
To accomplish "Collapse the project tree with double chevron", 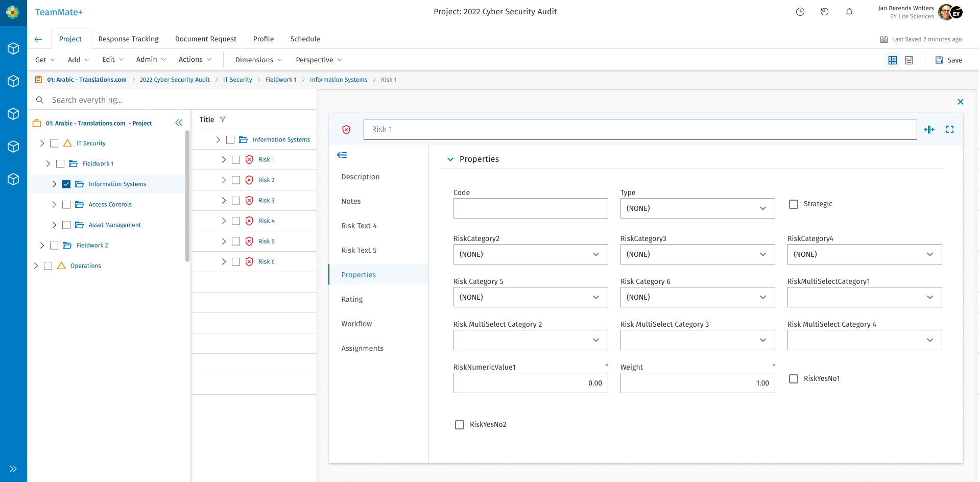I will coord(179,123).
